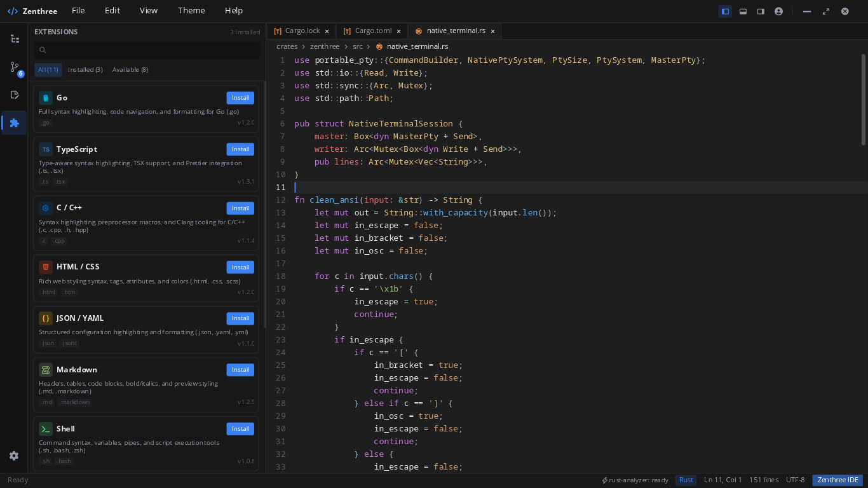Click the JSON / YAML extension icon
This screenshot has height=488, width=868.
click(x=45, y=318)
